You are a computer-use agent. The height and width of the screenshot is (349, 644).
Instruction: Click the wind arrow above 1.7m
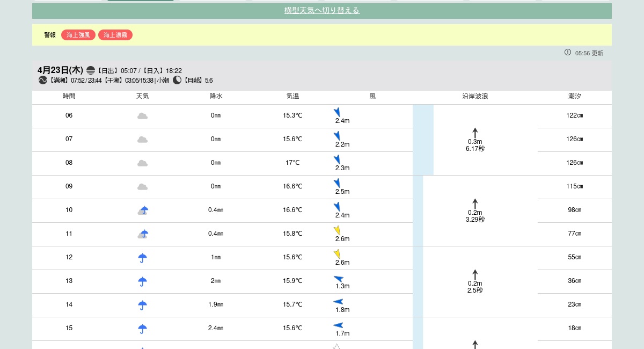(x=338, y=325)
